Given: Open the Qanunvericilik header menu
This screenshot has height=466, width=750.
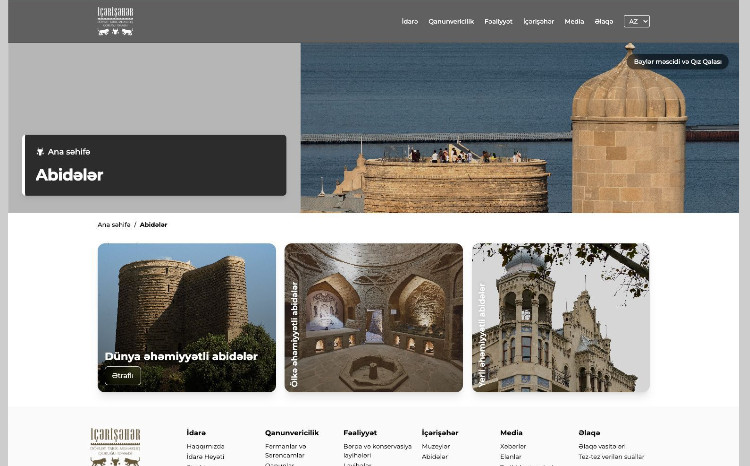Looking at the screenshot, I should click(x=451, y=21).
